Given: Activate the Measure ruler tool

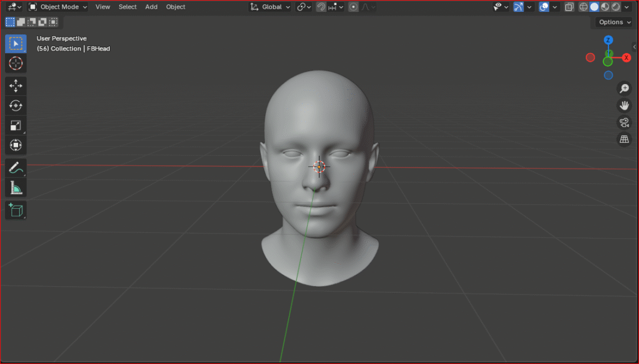Looking at the screenshot, I should [x=16, y=188].
